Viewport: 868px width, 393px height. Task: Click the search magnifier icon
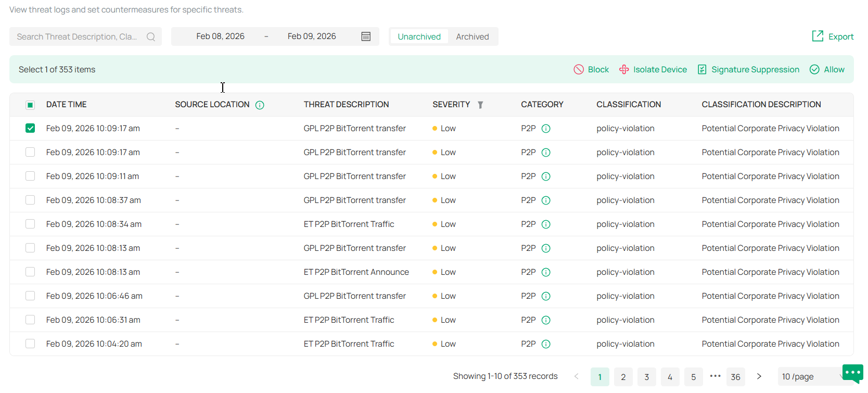(x=151, y=37)
